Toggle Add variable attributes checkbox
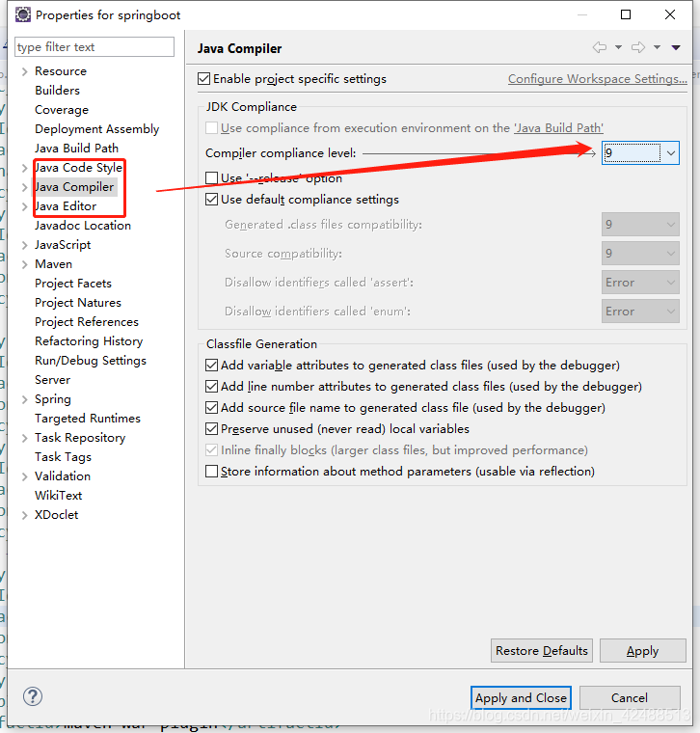 click(212, 366)
